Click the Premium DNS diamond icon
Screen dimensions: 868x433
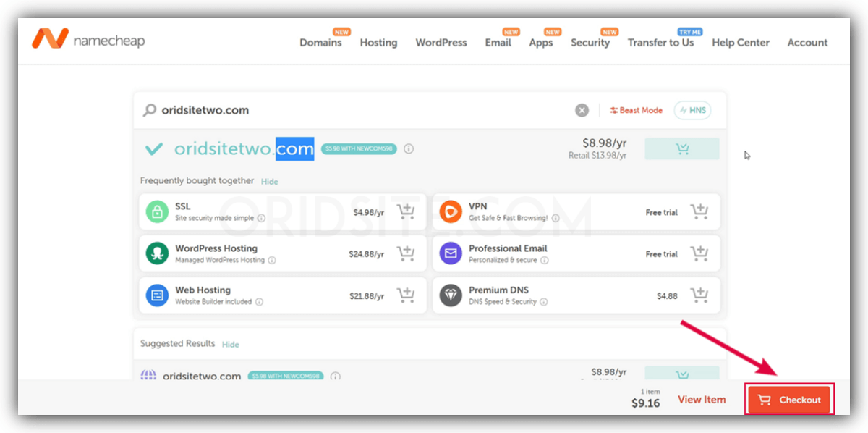(x=451, y=295)
